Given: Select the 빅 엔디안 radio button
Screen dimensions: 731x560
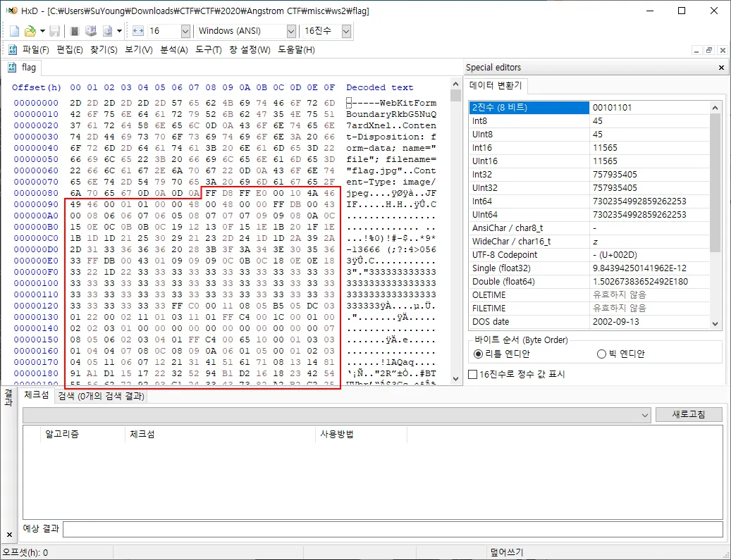Looking at the screenshot, I should tap(601, 354).
